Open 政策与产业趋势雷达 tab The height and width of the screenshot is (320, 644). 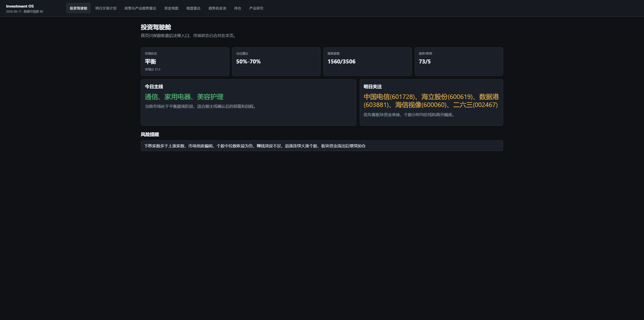tap(140, 8)
